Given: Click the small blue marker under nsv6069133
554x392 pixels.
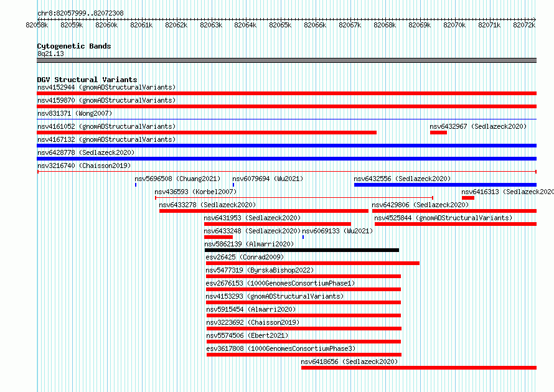Looking at the screenshot, I should [303, 237].
